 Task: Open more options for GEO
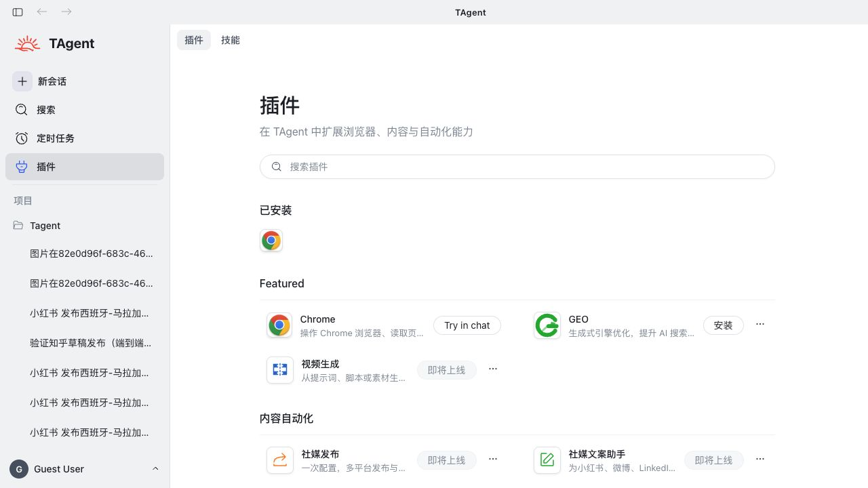coord(760,324)
